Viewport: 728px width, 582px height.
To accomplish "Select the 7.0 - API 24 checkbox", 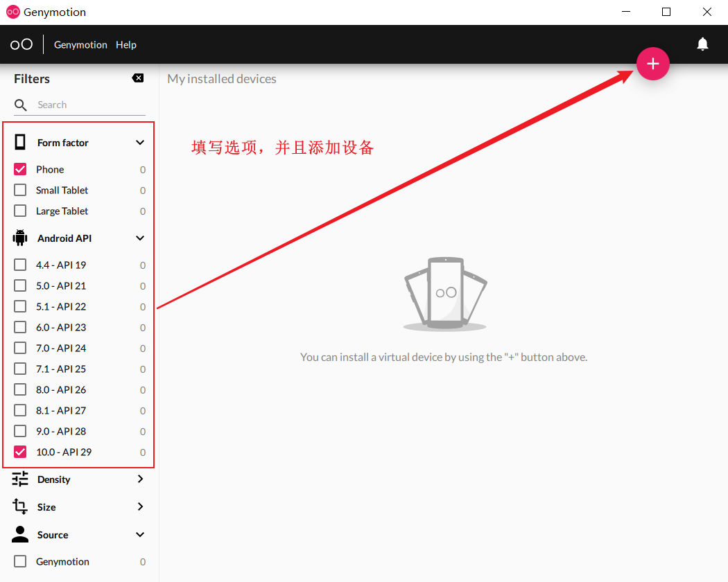I will pyautogui.click(x=20, y=348).
